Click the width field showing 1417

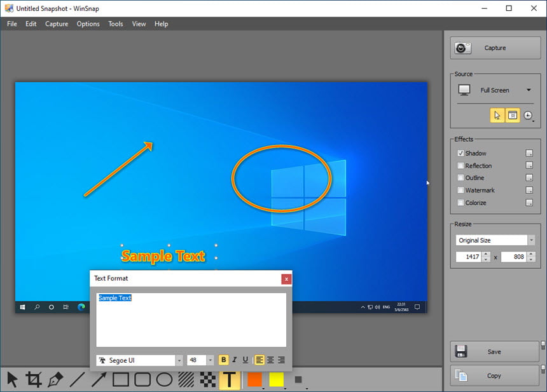[469, 257]
